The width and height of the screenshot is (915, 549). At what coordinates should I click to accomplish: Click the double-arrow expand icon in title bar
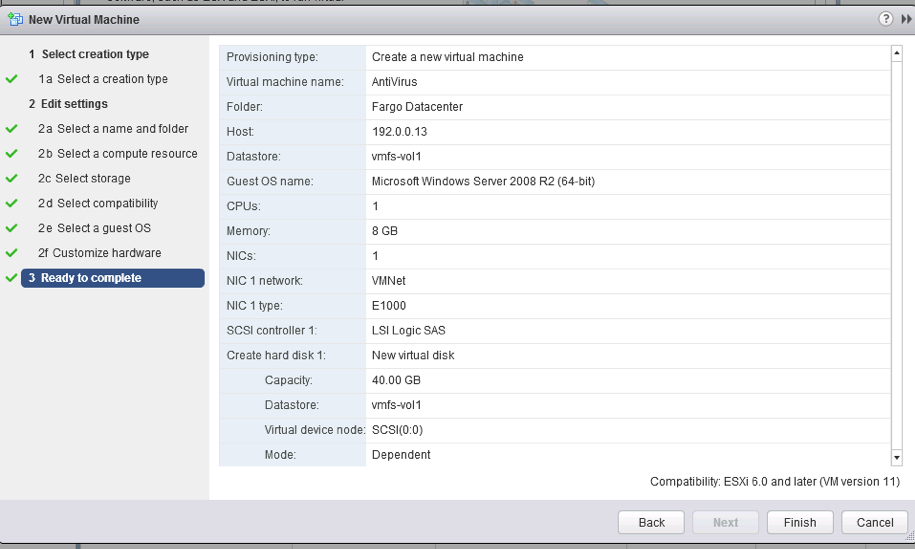pos(906,19)
